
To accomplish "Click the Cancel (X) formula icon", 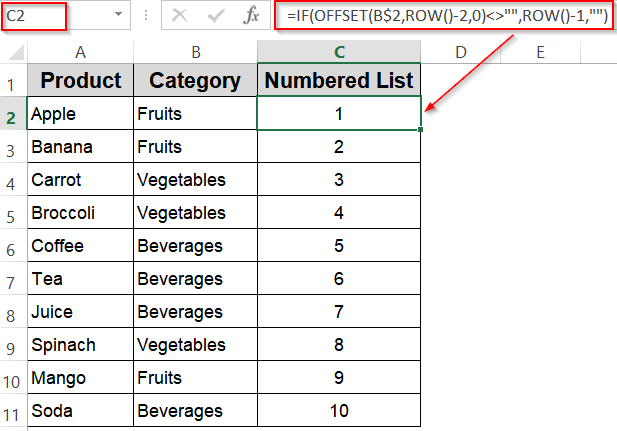I will click(180, 16).
